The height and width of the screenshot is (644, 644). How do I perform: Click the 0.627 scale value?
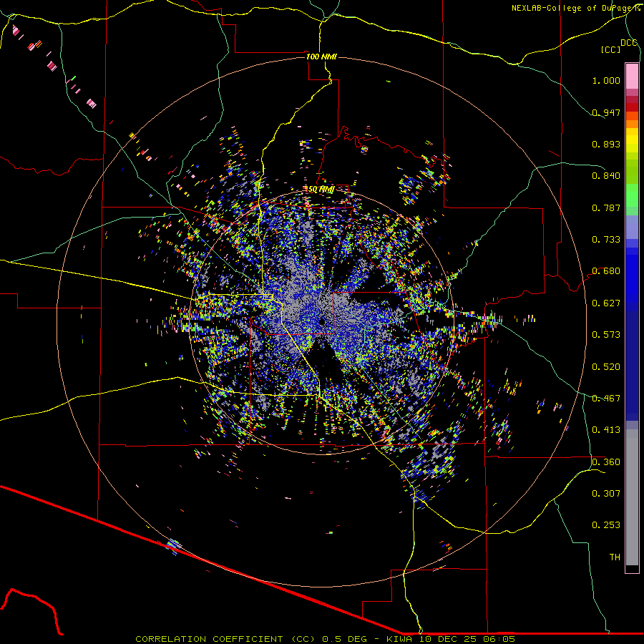click(606, 303)
